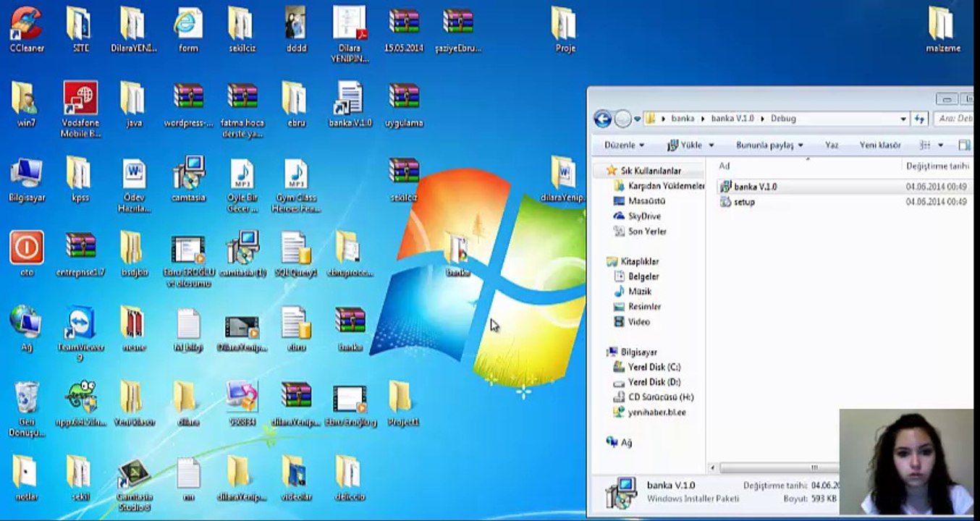Select the Proje folder on desktop

coord(565,29)
